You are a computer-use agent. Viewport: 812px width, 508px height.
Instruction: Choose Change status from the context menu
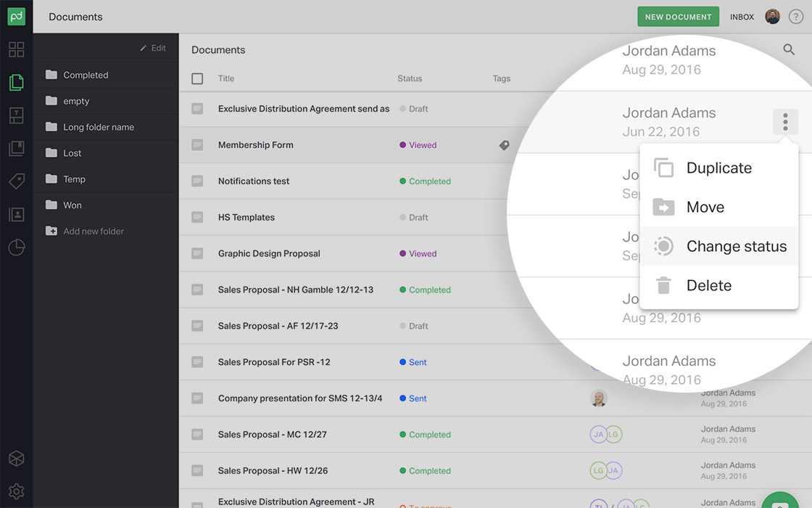pyautogui.click(x=718, y=246)
